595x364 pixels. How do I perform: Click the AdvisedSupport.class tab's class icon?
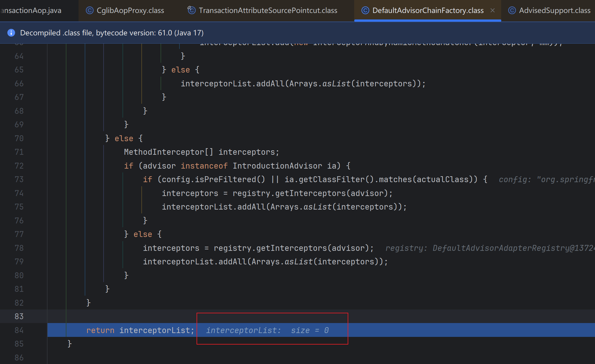pyautogui.click(x=512, y=11)
